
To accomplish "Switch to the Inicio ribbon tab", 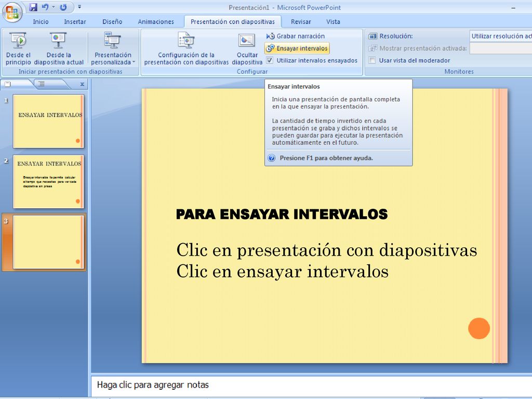I will tap(41, 22).
